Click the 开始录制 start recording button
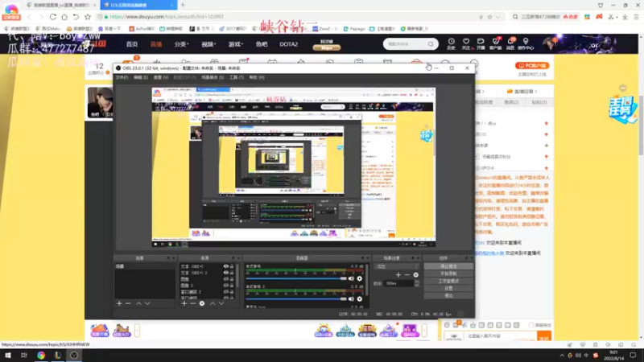The width and height of the screenshot is (644, 362). 448,274
